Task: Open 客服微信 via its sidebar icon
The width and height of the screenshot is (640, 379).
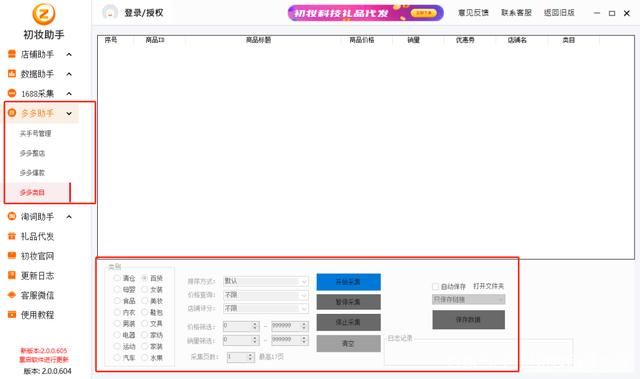Action: (x=12, y=295)
